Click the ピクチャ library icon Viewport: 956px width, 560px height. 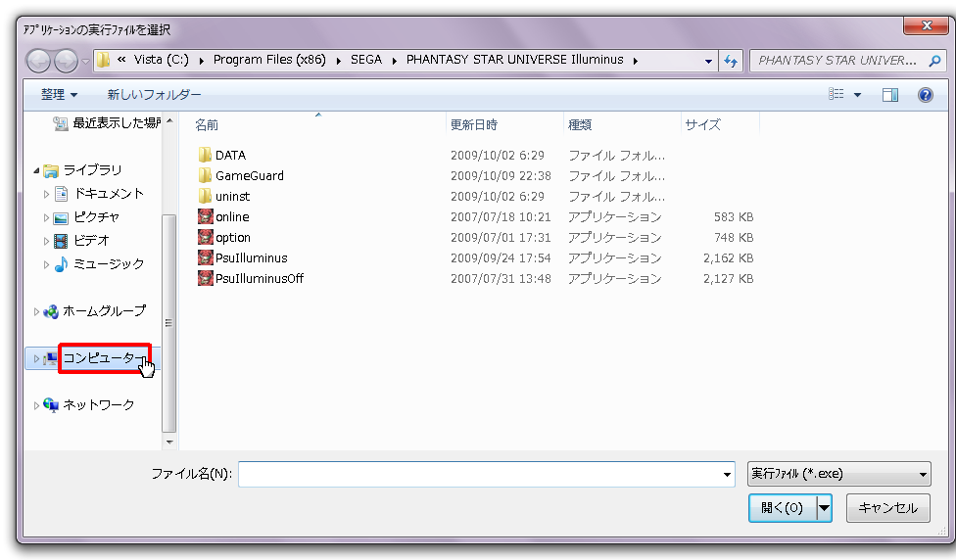[x=61, y=217]
